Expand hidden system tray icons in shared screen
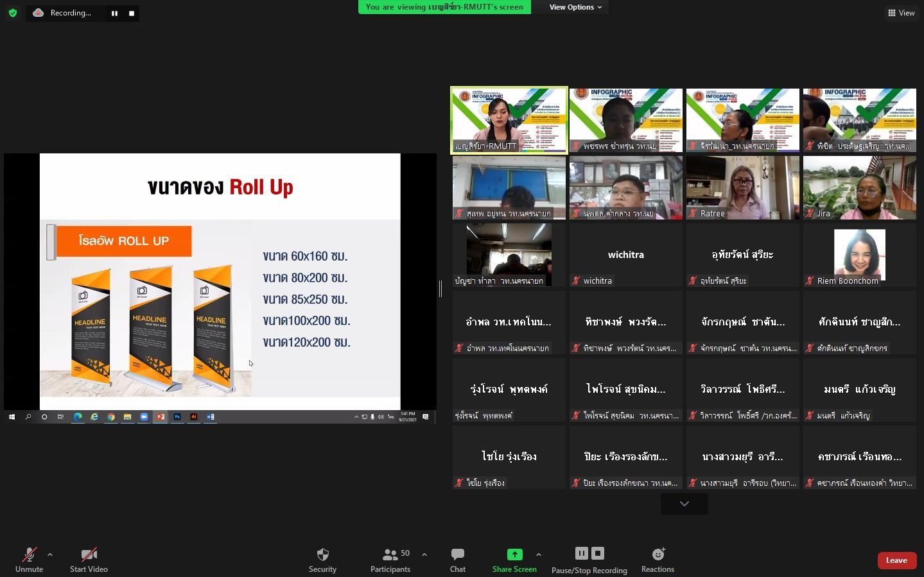 356,417
